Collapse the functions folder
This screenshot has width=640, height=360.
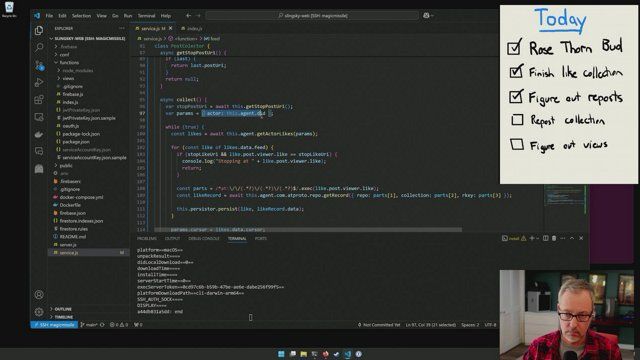click(69, 62)
